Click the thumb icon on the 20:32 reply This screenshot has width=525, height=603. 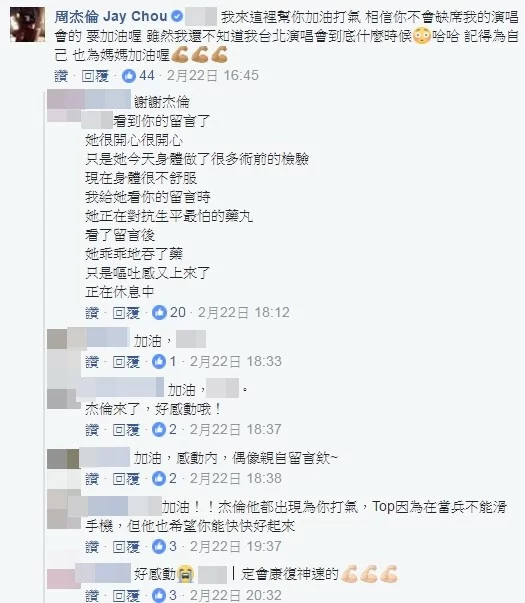(159, 595)
